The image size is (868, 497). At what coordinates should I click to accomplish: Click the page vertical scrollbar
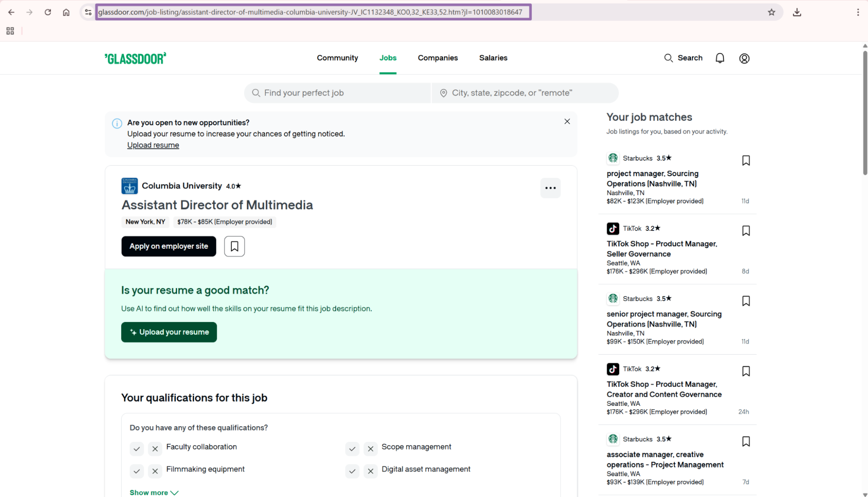pyautogui.click(x=865, y=113)
